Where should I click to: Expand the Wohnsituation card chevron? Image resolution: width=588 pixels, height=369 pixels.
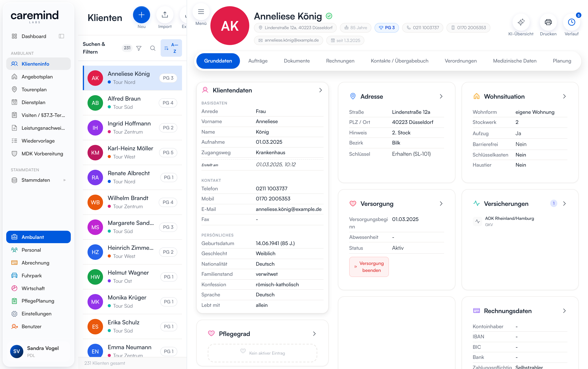point(564,97)
